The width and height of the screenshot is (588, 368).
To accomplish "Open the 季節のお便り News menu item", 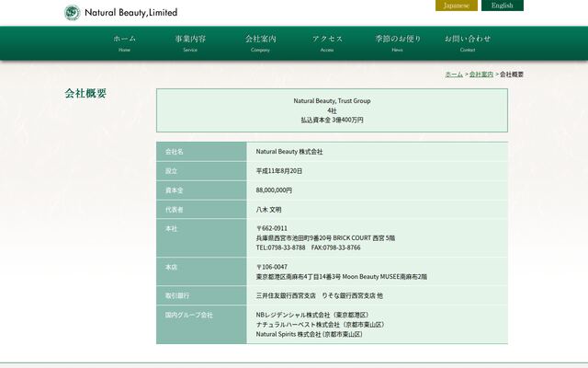I will pyautogui.click(x=398, y=43).
